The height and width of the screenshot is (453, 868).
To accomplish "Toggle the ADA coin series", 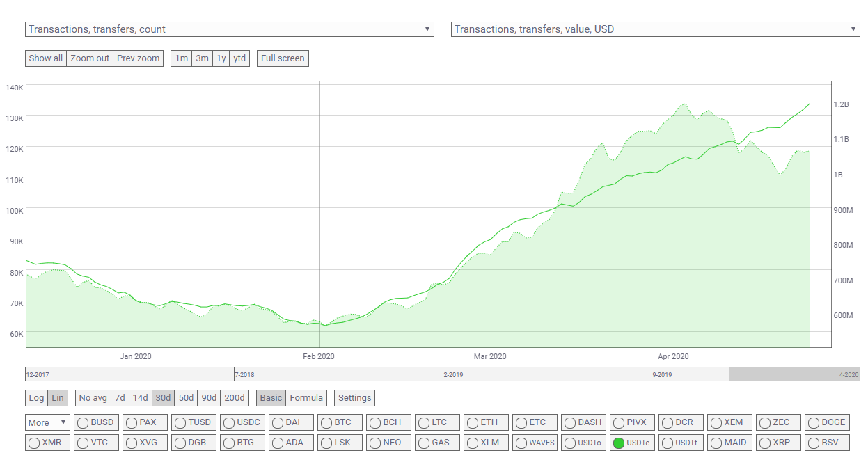I will (x=292, y=443).
